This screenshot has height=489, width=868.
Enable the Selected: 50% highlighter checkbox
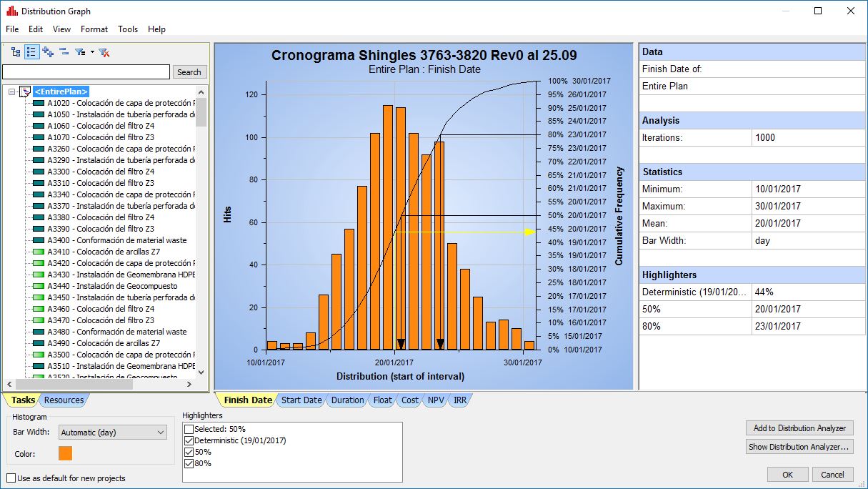click(x=189, y=429)
